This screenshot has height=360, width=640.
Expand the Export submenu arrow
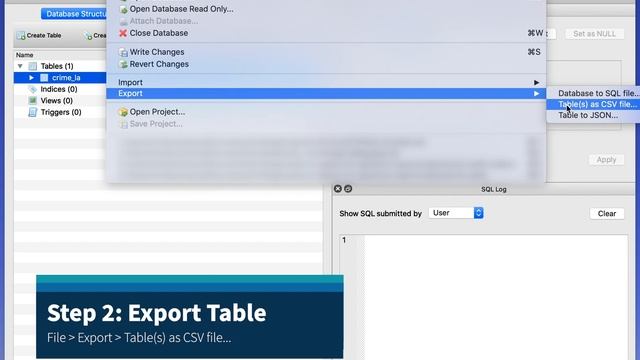tap(536, 93)
